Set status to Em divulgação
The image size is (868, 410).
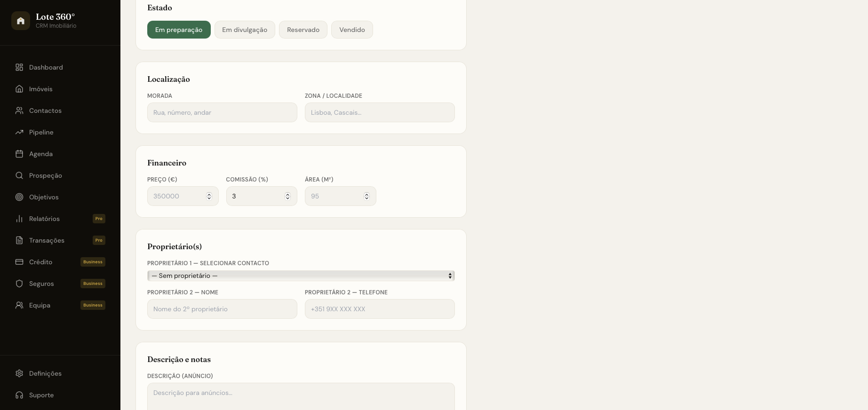tap(245, 30)
